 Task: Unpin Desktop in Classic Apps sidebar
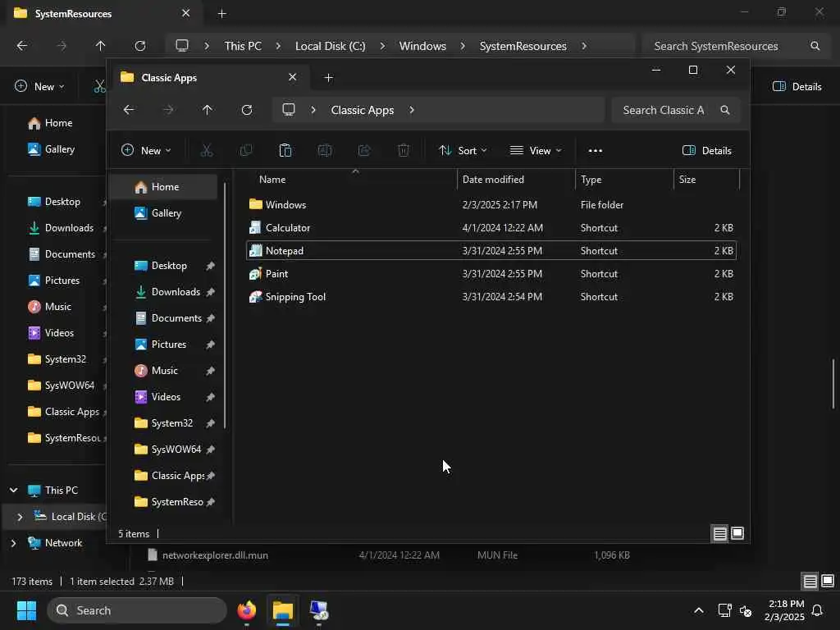pyautogui.click(x=210, y=266)
